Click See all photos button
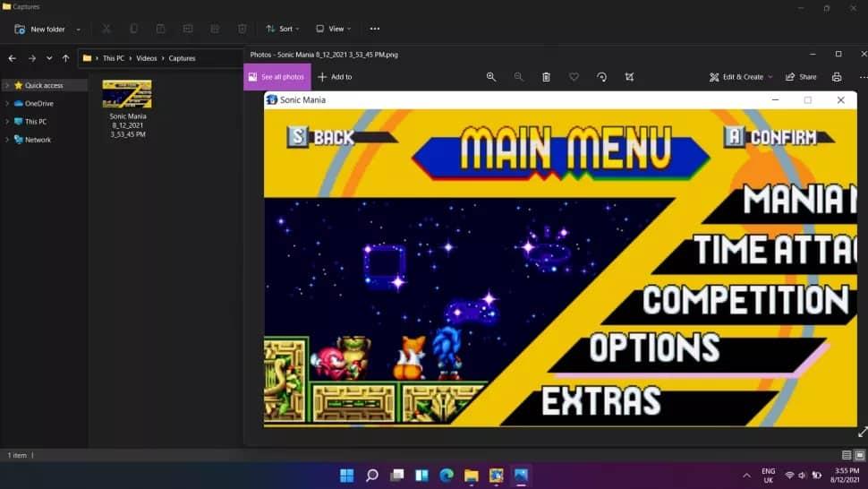This screenshot has height=489, width=868. 277,77
